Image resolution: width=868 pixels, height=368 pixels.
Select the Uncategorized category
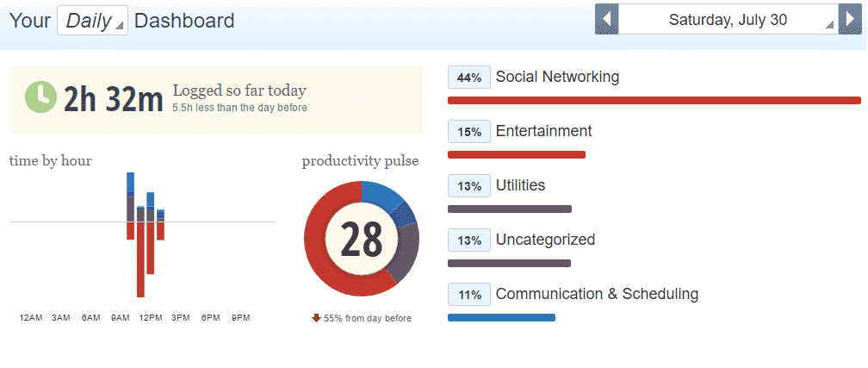click(545, 240)
